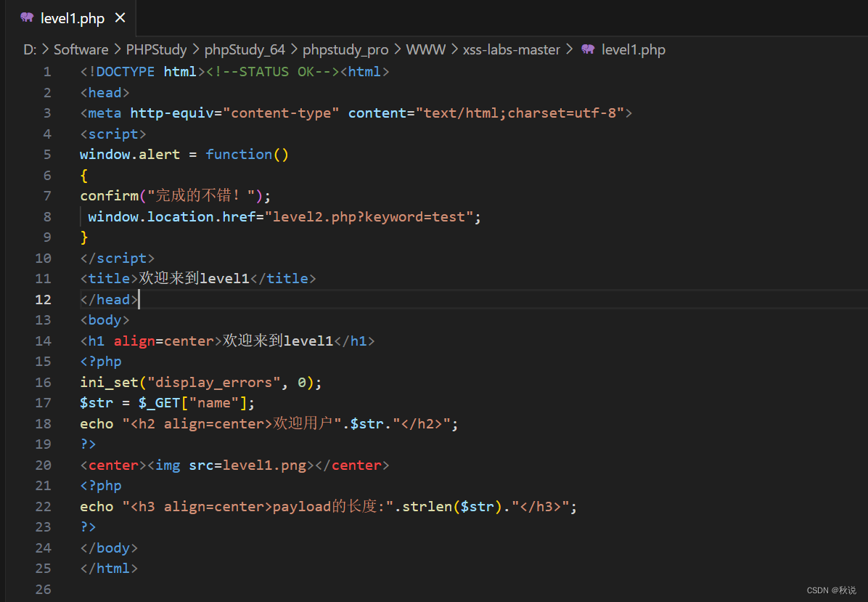Click the function keyword on line 5
This screenshot has height=602, width=868.
click(x=239, y=155)
